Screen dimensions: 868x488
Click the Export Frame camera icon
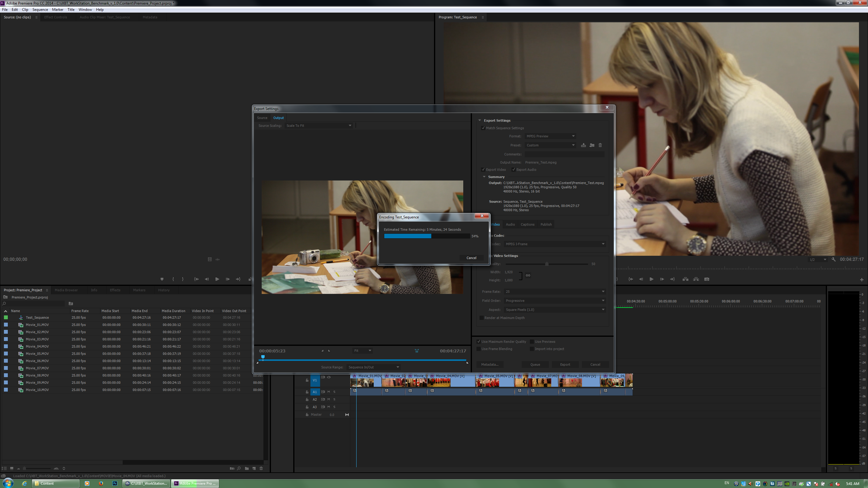(x=706, y=279)
